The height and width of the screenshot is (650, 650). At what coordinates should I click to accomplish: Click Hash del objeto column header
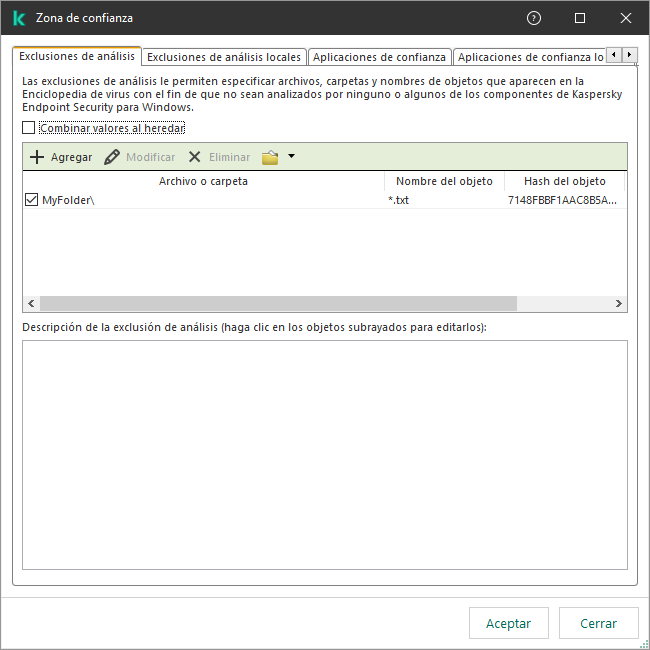click(x=565, y=181)
